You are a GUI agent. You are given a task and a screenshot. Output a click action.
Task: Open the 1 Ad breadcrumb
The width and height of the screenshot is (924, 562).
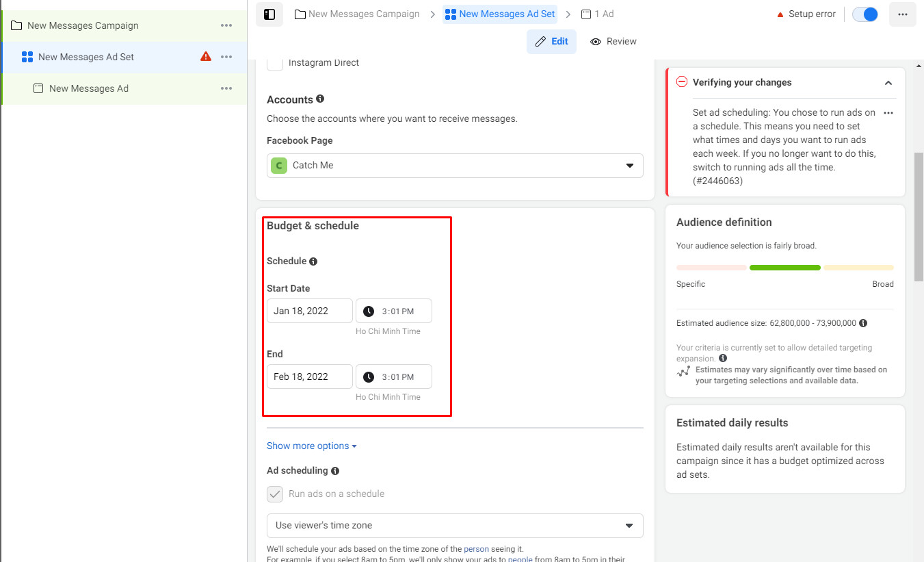pos(597,14)
